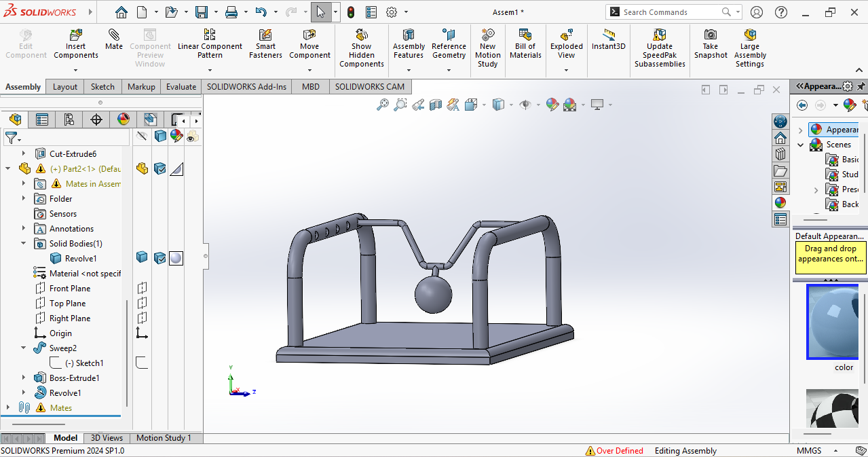The width and height of the screenshot is (868, 457).
Task: Collapse the Part2<1> component node
Action: [x=8, y=168]
